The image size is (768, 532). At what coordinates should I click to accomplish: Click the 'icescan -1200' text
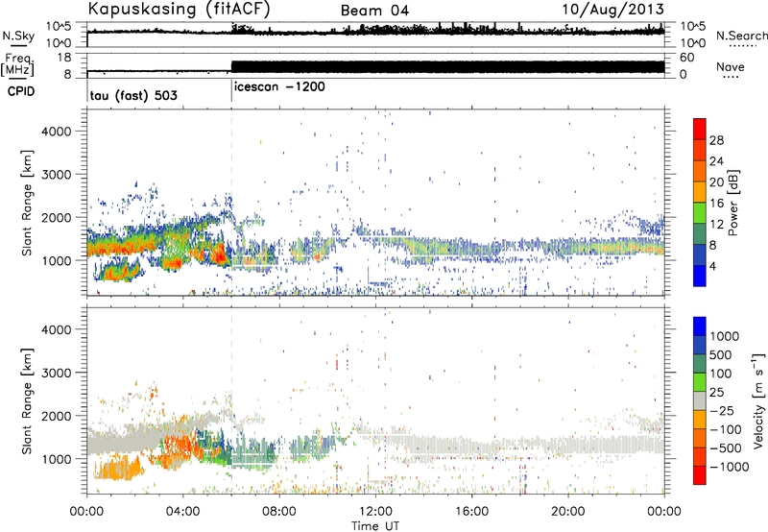[x=279, y=86]
